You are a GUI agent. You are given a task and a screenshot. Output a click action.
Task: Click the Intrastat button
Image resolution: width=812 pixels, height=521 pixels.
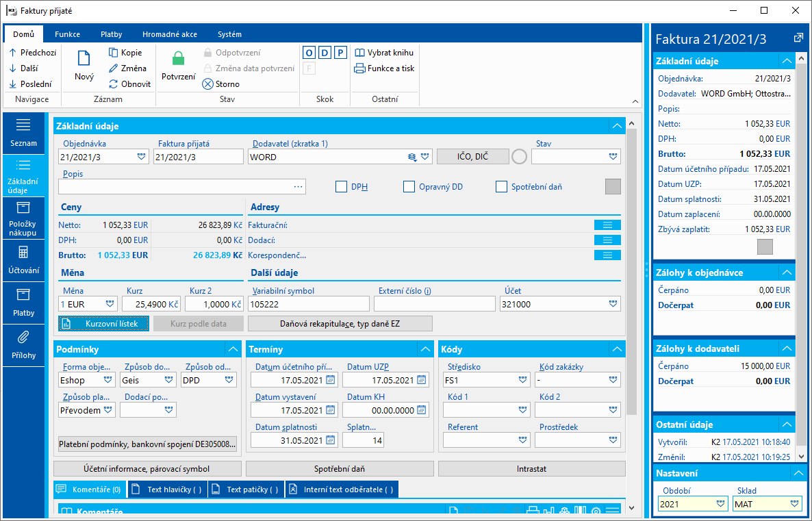pos(531,469)
